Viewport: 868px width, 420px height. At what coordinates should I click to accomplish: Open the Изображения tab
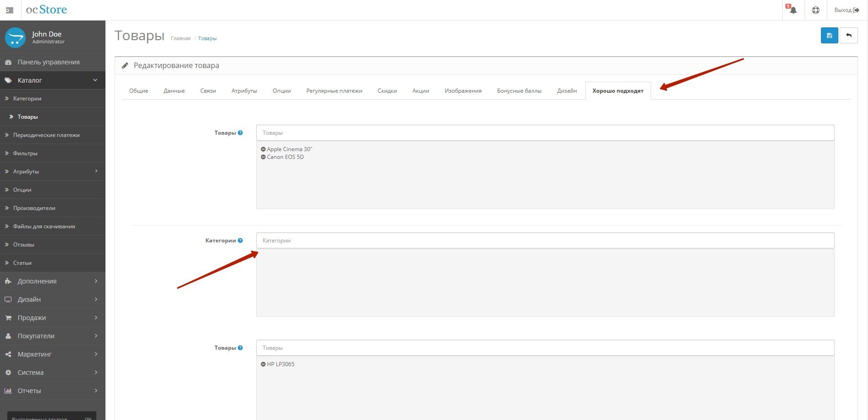pos(463,91)
